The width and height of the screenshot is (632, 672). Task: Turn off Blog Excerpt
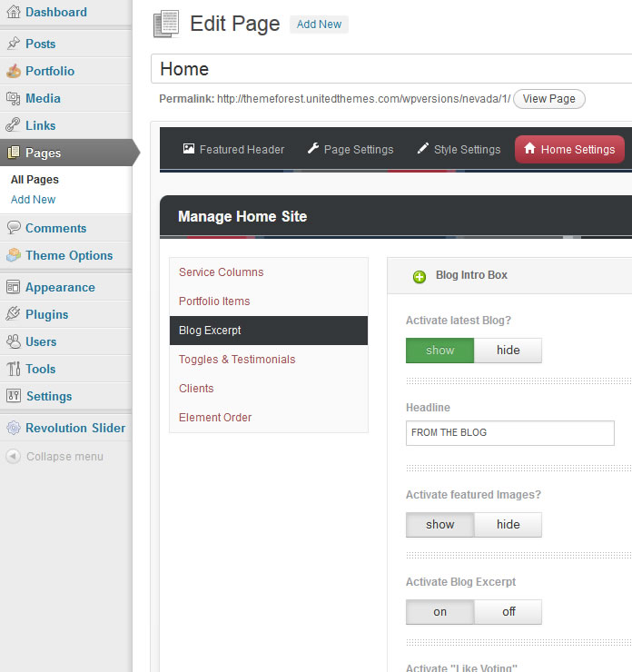(508, 612)
